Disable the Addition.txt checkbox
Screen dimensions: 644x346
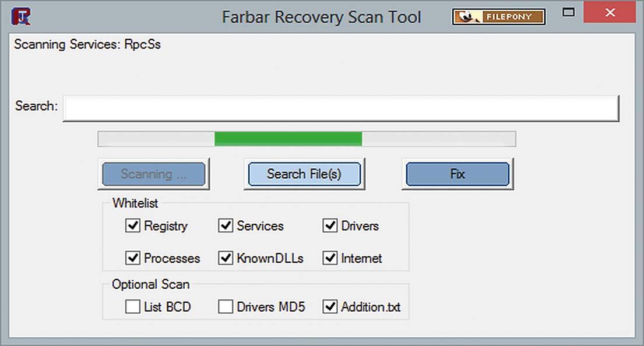pos(330,306)
